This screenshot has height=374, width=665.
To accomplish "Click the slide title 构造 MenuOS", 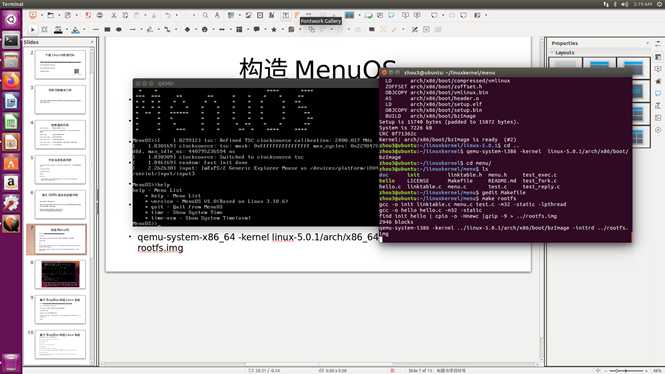I will point(318,68).
